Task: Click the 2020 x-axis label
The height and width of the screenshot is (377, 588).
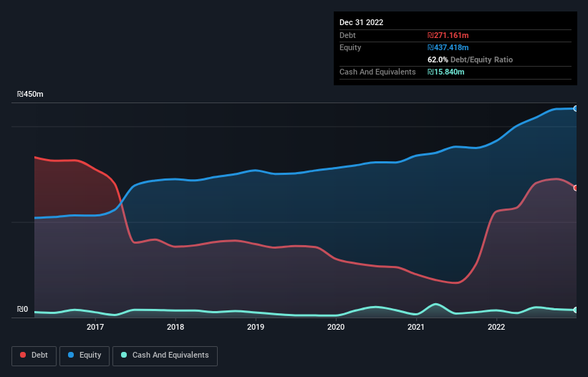Action: click(x=336, y=327)
